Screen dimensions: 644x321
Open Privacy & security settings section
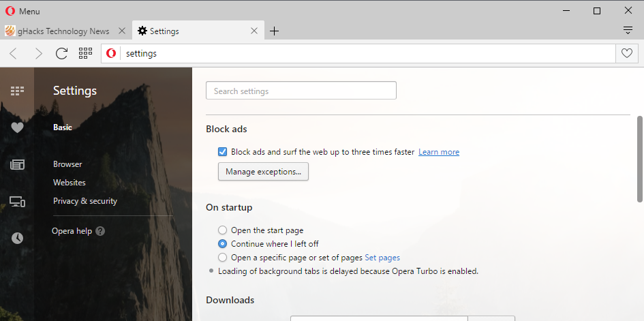(x=85, y=201)
